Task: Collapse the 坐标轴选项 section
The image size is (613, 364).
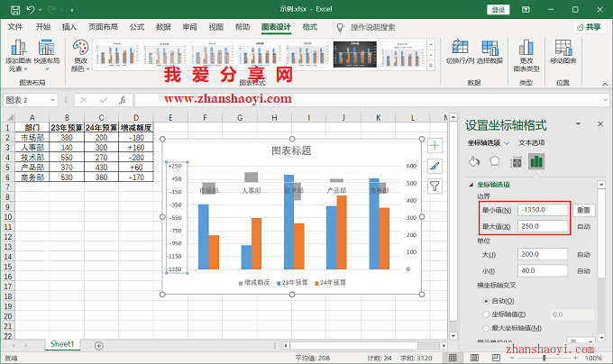Action: click(471, 185)
